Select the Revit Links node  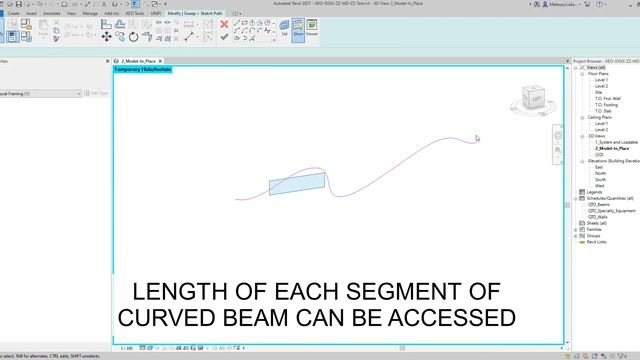[596, 242]
